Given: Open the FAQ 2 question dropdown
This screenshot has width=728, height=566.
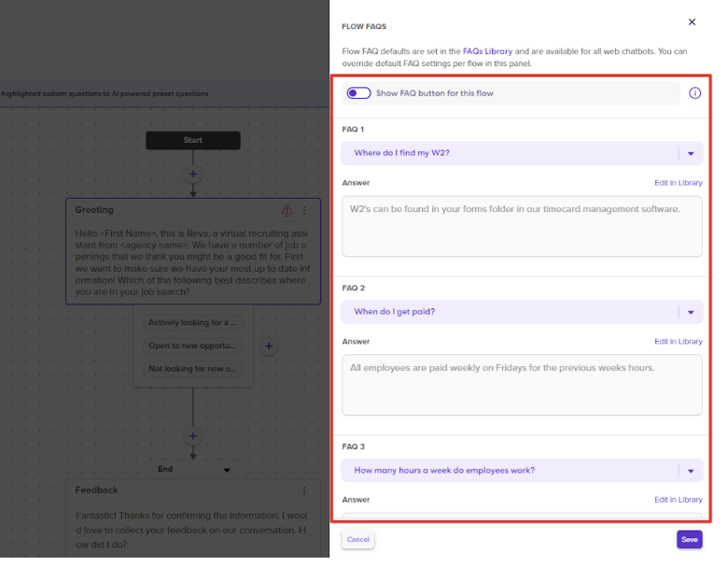Looking at the screenshot, I should (x=691, y=312).
